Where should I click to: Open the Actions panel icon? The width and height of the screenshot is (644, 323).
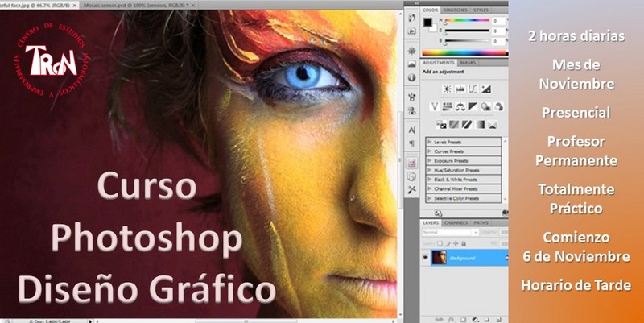412,31
